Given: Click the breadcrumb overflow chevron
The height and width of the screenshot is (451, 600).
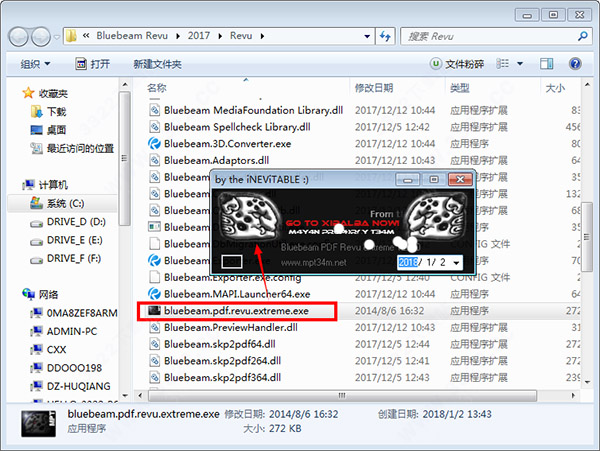Looking at the screenshot, I should click(x=86, y=36).
